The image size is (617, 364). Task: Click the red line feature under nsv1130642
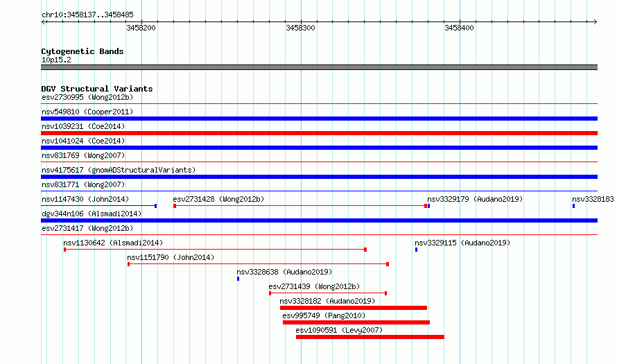click(x=215, y=250)
